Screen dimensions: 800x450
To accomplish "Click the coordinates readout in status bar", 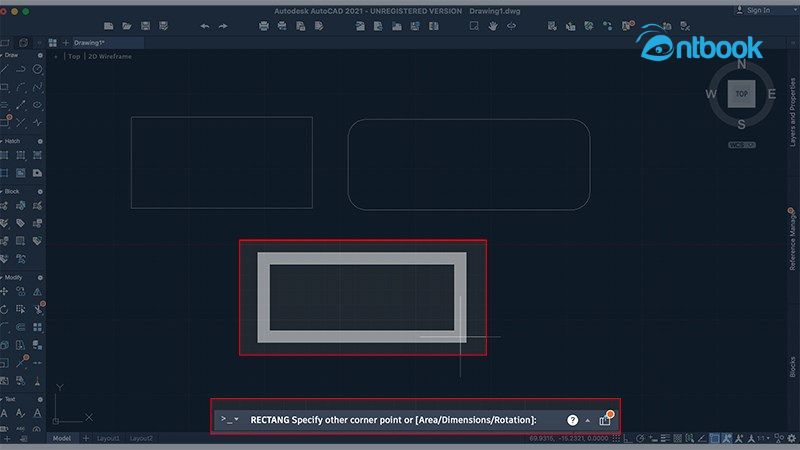I will coord(568,438).
